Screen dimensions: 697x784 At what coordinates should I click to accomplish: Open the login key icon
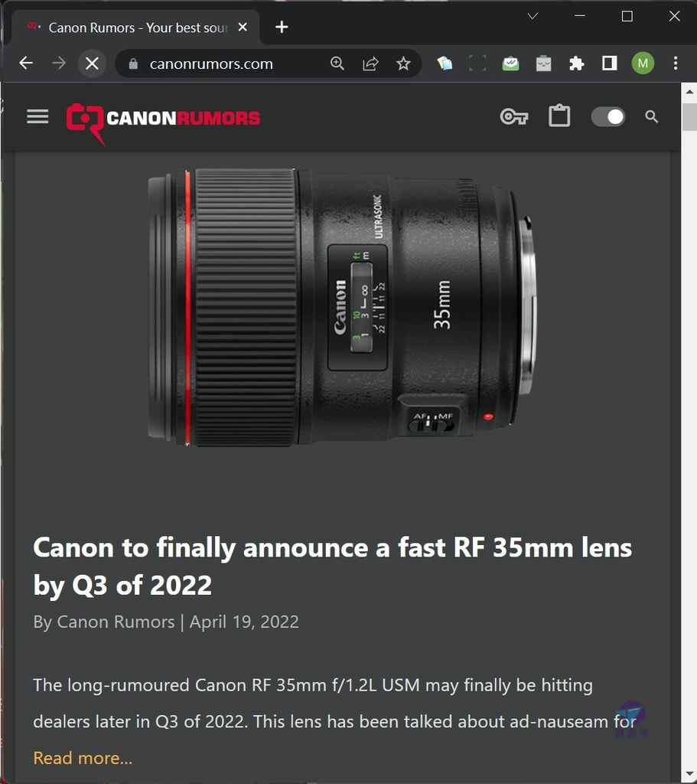(513, 116)
